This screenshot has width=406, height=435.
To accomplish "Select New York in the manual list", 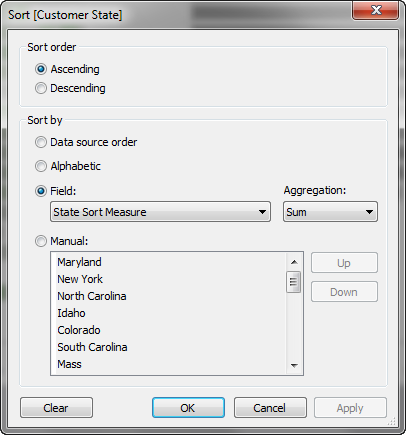I will coord(80,279).
